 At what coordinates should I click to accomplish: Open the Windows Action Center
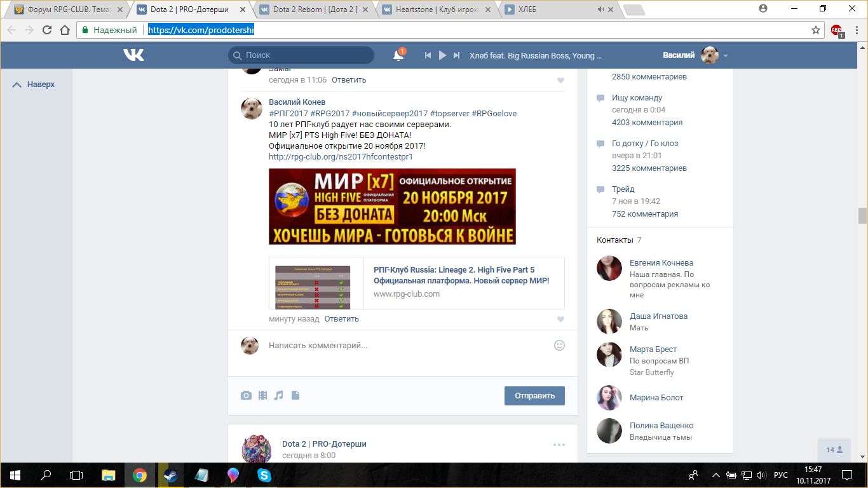tap(846, 475)
